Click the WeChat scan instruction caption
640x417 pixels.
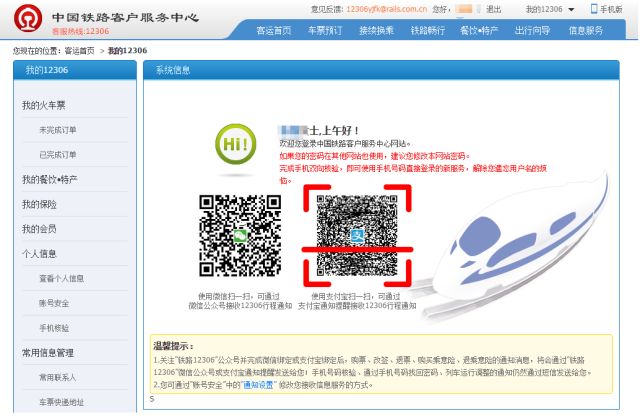(x=240, y=301)
